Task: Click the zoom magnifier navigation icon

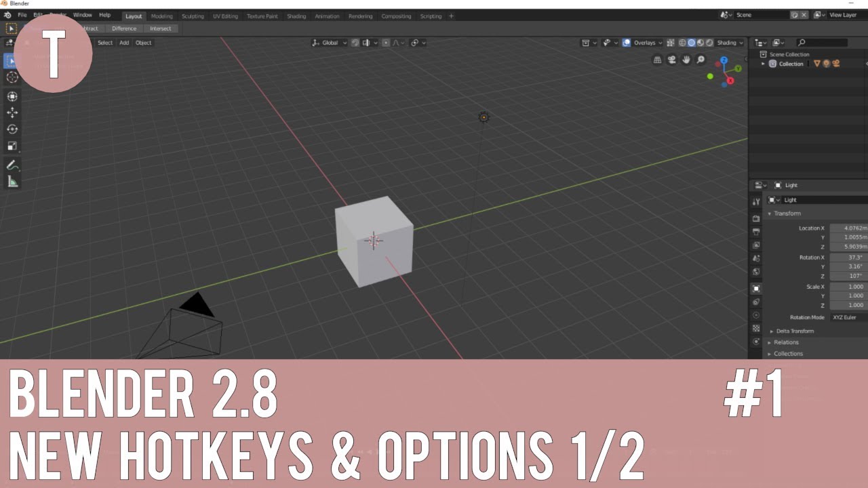Action: [x=701, y=60]
